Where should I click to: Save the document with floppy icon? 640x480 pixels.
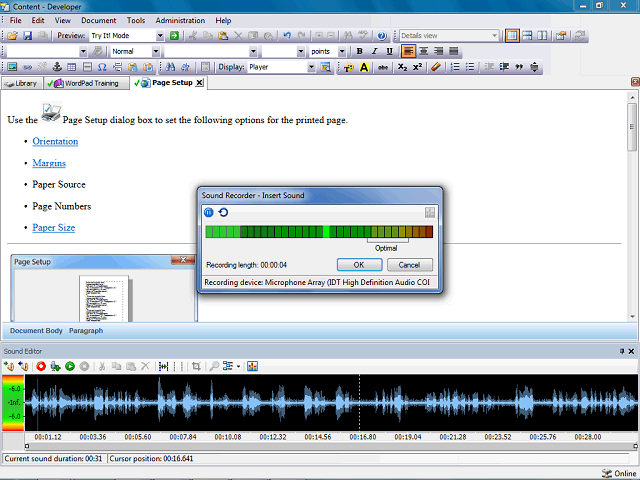click(27, 36)
